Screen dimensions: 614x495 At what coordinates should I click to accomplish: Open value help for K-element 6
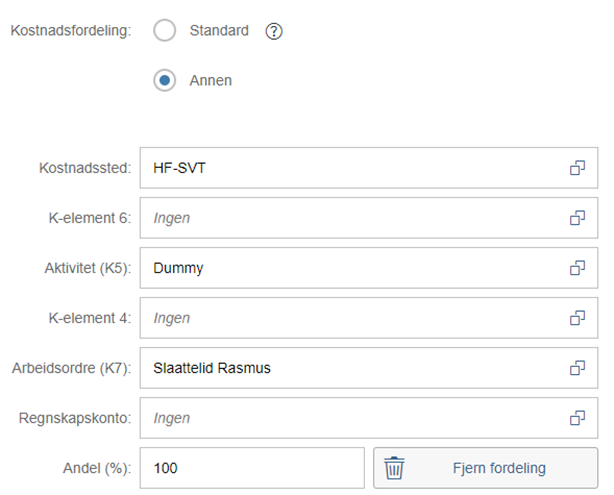[577, 218]
